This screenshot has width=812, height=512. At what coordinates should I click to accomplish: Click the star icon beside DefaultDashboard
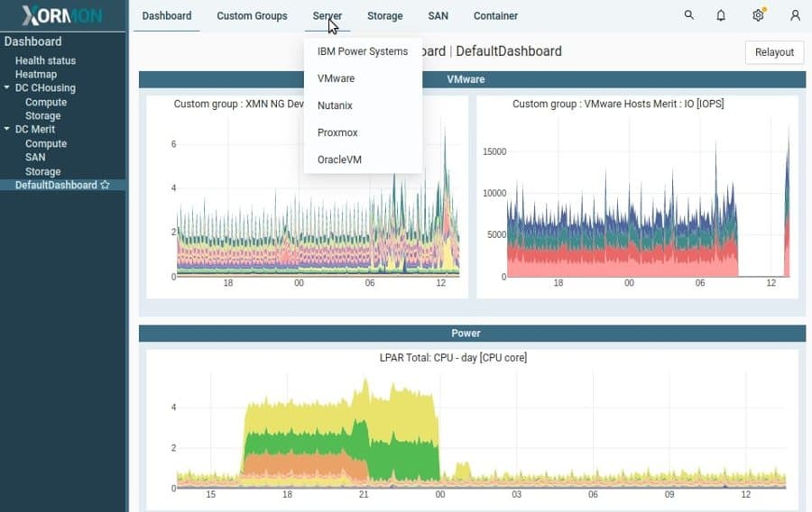click(x=106, y=185)
